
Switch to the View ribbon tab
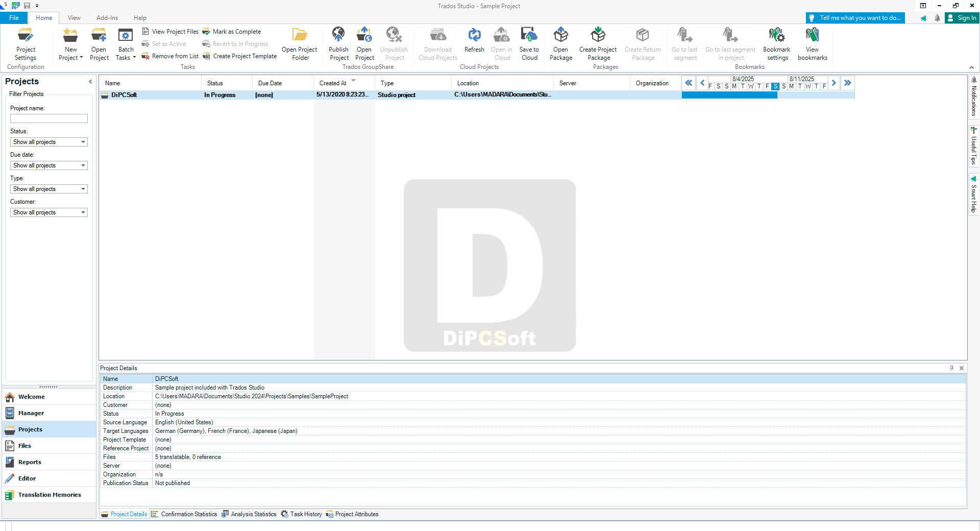(74, 18)
